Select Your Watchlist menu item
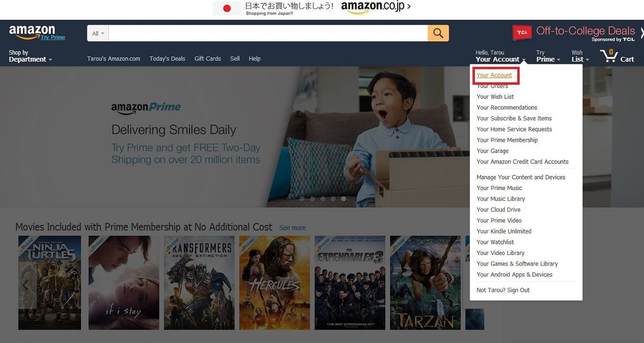Viewport: 644px width, 343px height. 495,242
